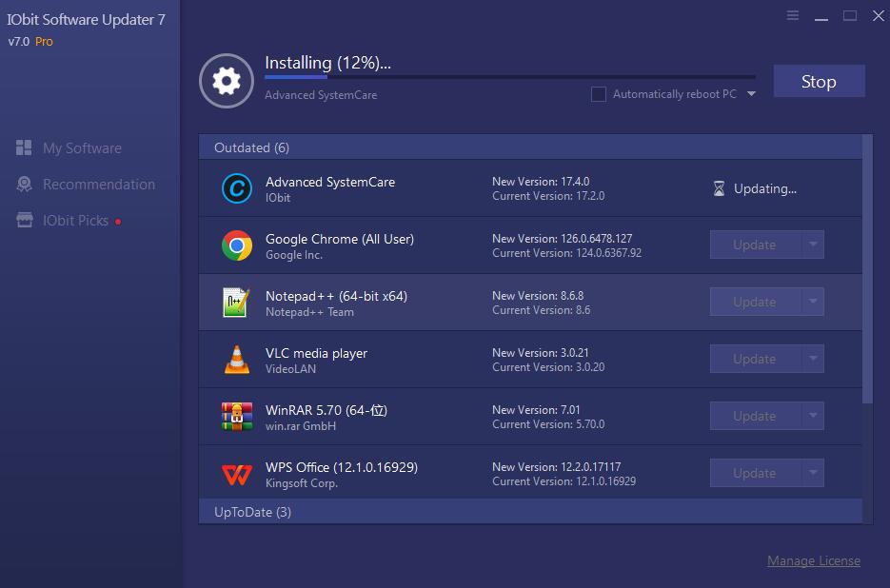
Task: Maximize the IObit Software Updater window
Action: 850,15
